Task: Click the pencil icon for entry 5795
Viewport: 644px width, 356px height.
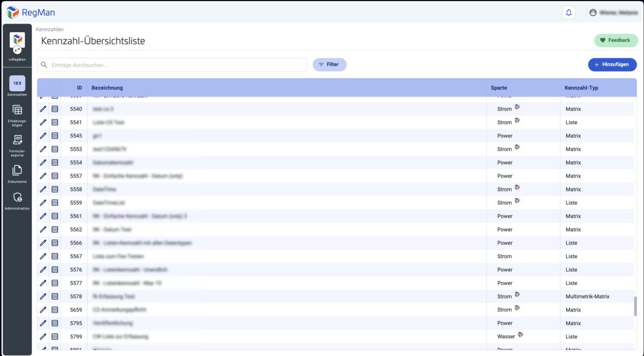Action: point(43,323)
